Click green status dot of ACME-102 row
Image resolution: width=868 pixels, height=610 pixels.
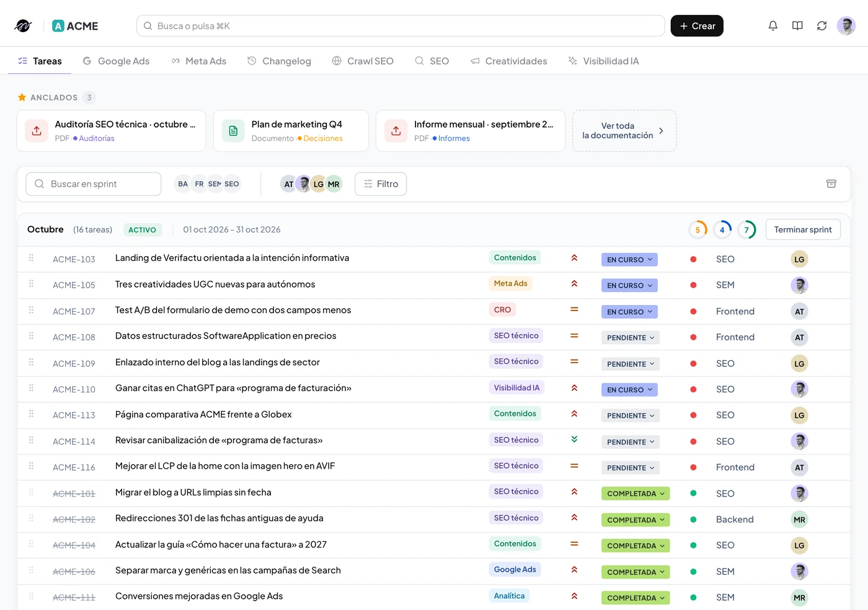point(693,519)
